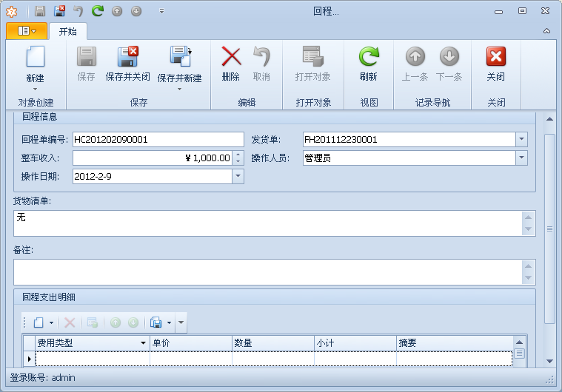Open the orange application menu button

coord(27,31)
